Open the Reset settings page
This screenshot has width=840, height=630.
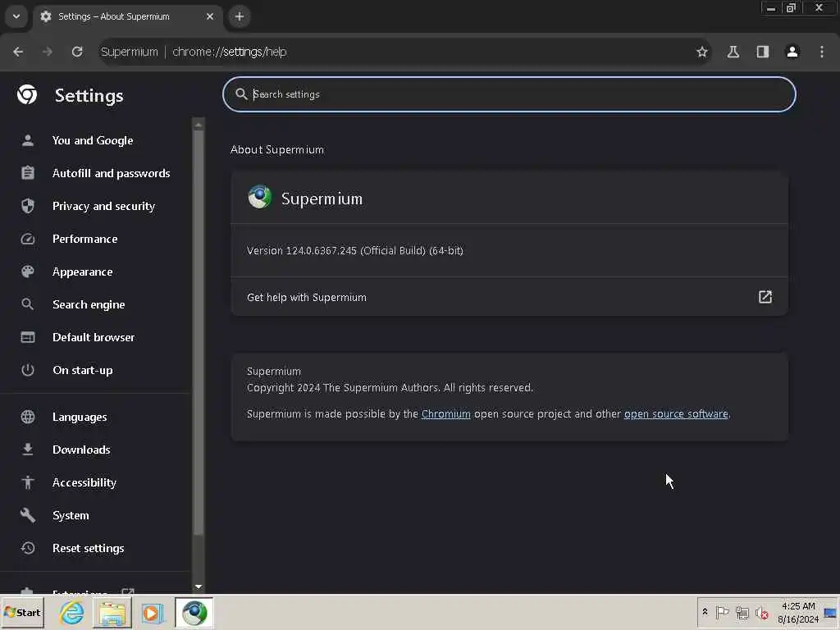pyautogui.click(x=88, y=548)
